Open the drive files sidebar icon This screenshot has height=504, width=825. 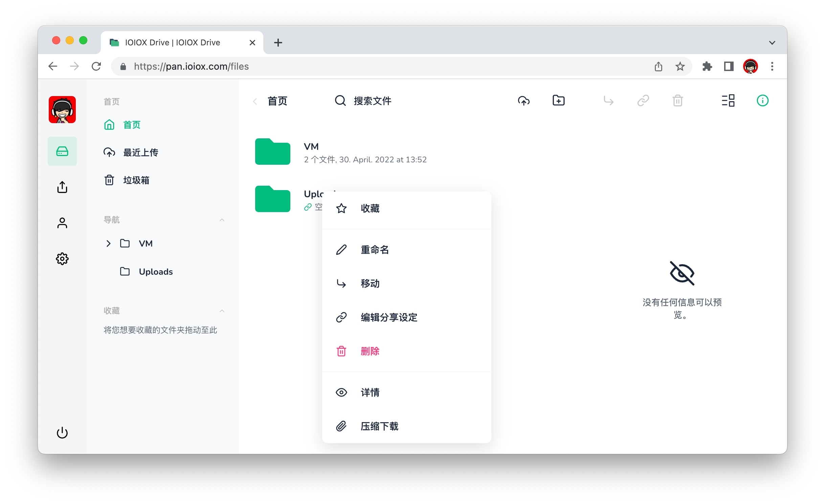[62, 151]
